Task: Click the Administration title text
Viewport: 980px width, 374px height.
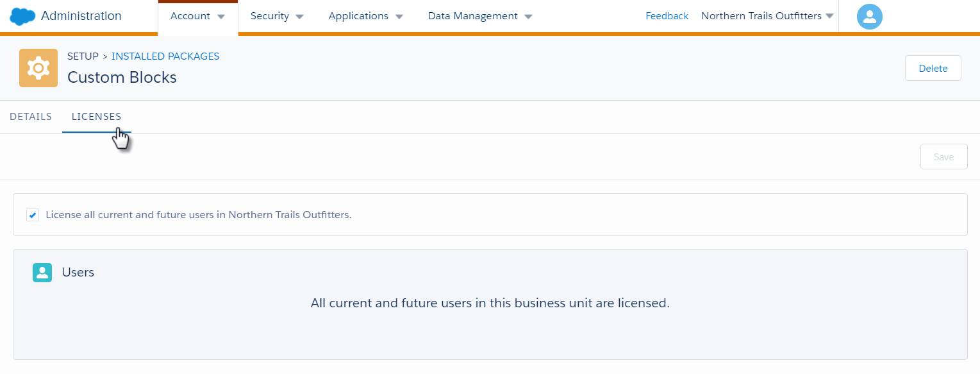Action: point(81,16)
